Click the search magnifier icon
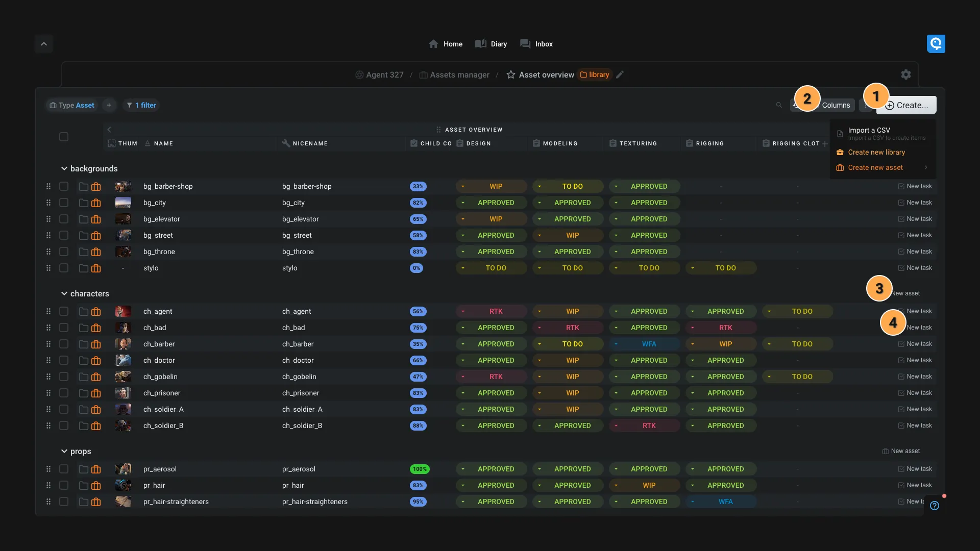This screenshot has height=551, width=980. (x=779, y=105)
